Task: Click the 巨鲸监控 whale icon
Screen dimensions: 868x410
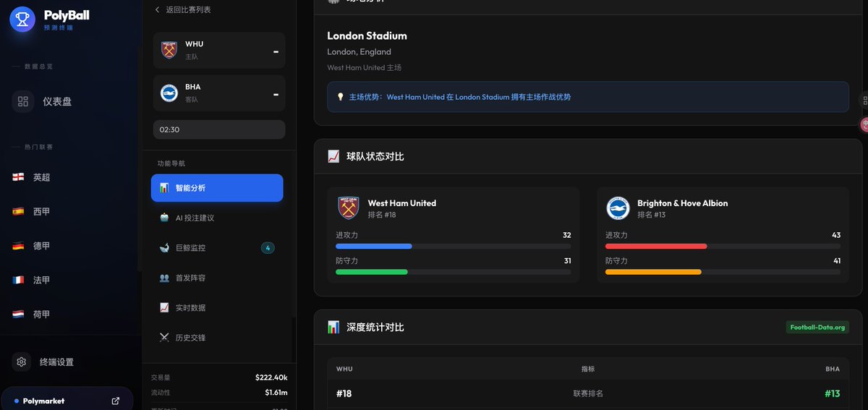Action: 164,248
